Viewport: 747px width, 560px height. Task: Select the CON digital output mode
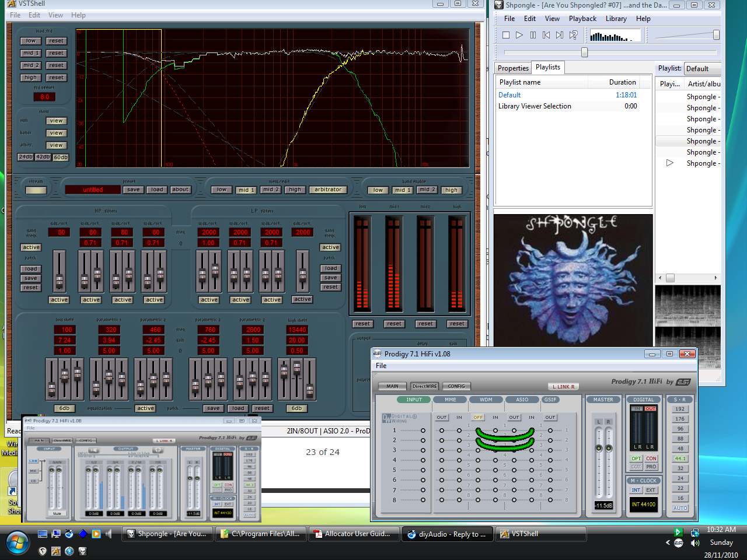651,459
